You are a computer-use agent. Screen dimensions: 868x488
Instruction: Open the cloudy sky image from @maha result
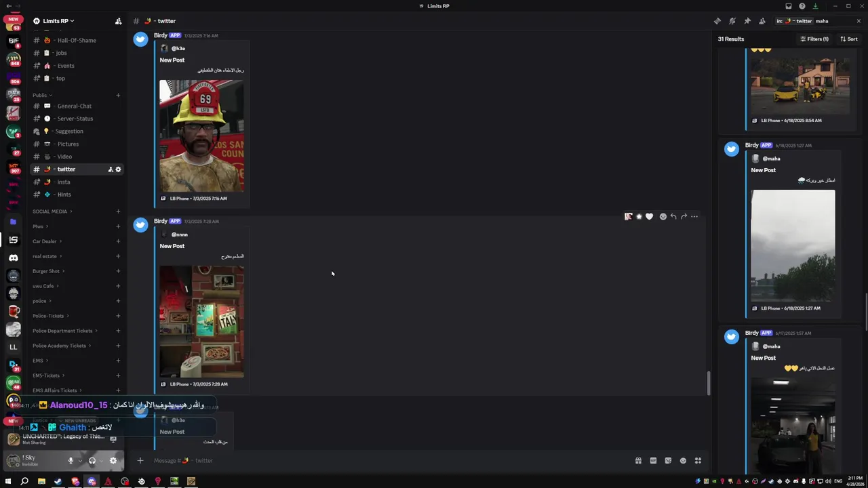[793, 246]
